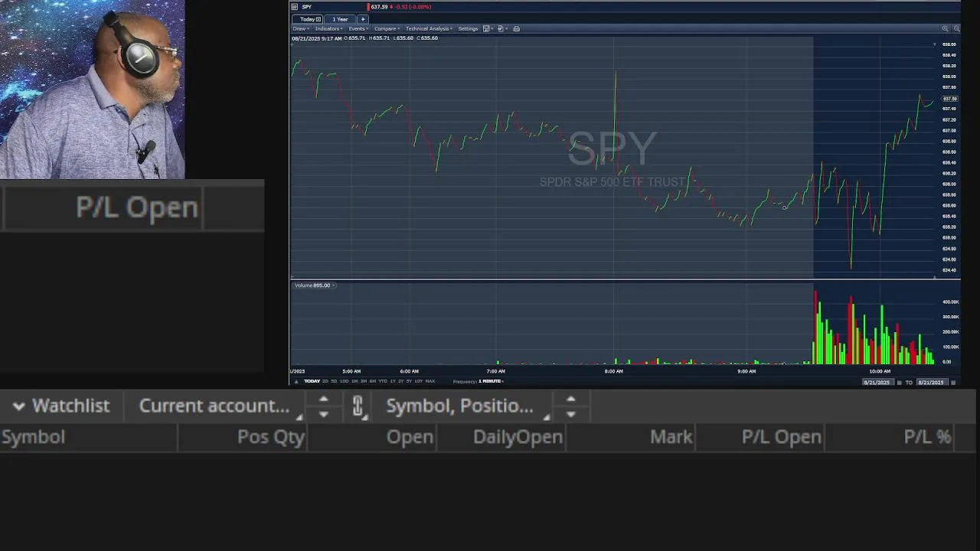Click the save chart icon

click(x=486, y=28)
